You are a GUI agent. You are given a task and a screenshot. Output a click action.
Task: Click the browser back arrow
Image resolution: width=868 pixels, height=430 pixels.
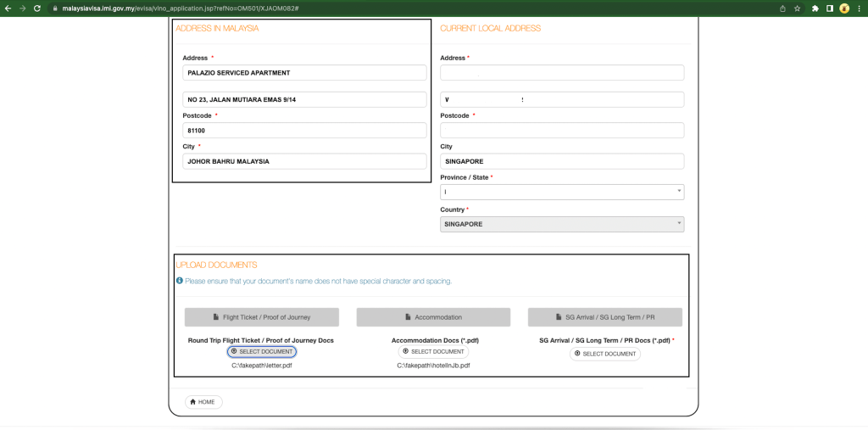tap(8, 8)
